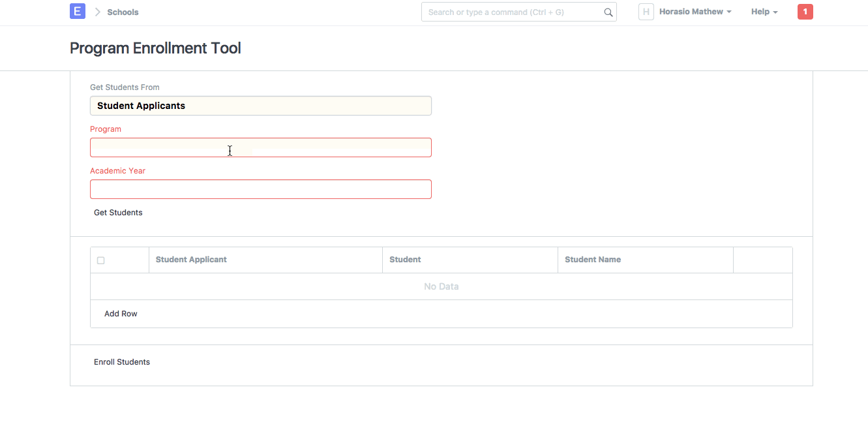Viewport: 868px width, 428px height.
Task: Focus the Program input field
Action: [x=260, y=147]
